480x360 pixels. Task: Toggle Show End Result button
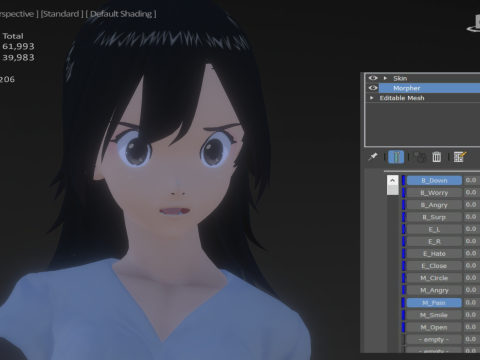pos(396,157)
